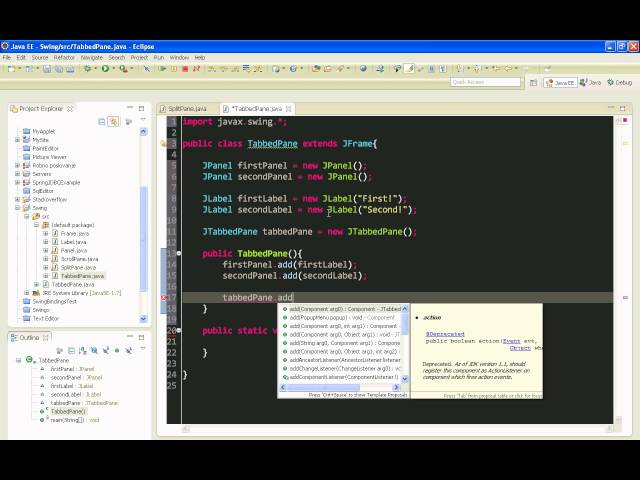
Task: Maximize the Outline panel
Action: click(x=141, y=338)
